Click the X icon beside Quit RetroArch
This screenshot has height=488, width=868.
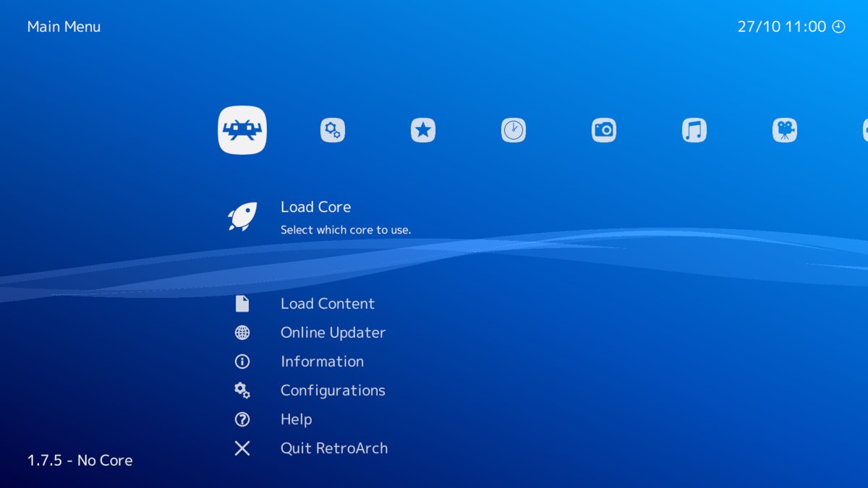(242, 448)
